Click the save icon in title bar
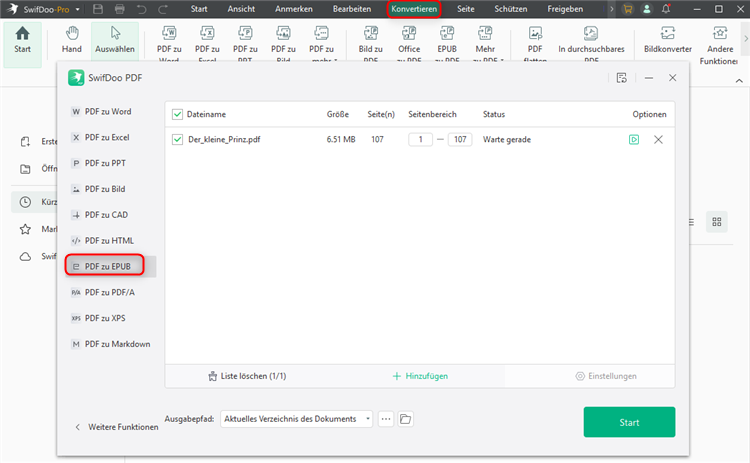 [98, 9]
